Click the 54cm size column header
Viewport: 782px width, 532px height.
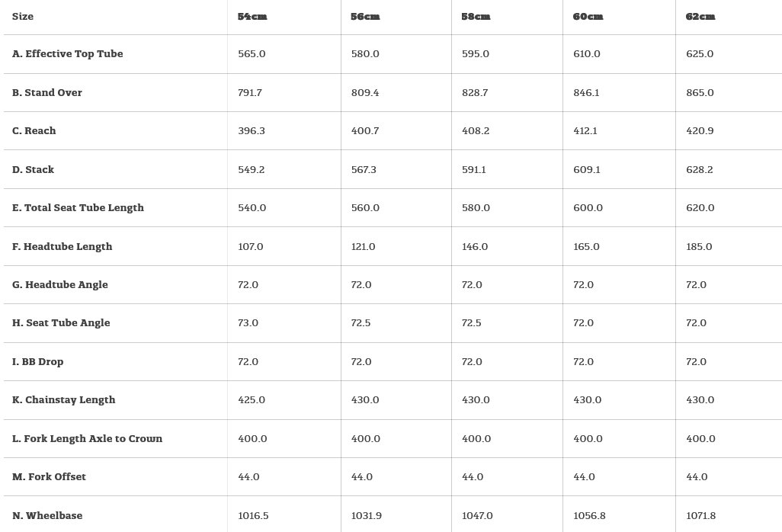252,17
